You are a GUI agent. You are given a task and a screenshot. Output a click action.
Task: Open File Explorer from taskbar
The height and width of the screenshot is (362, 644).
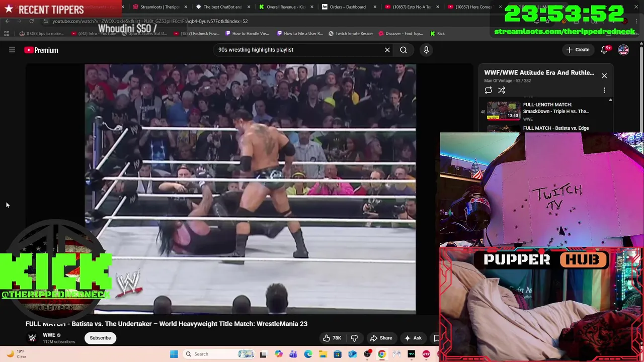[323, 354]
